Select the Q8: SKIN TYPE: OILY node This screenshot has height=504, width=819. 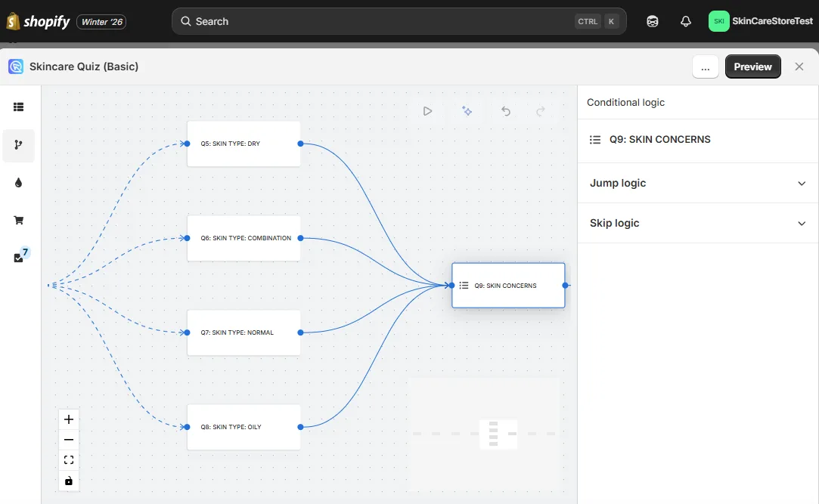[244, 428]
